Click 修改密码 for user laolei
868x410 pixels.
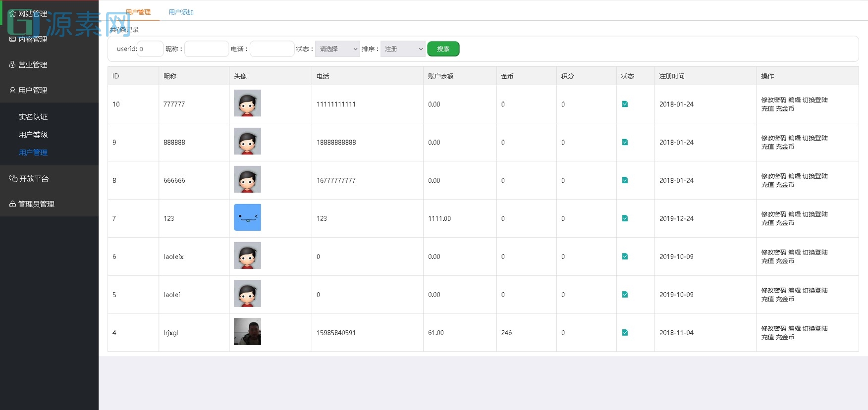[773, 291]
